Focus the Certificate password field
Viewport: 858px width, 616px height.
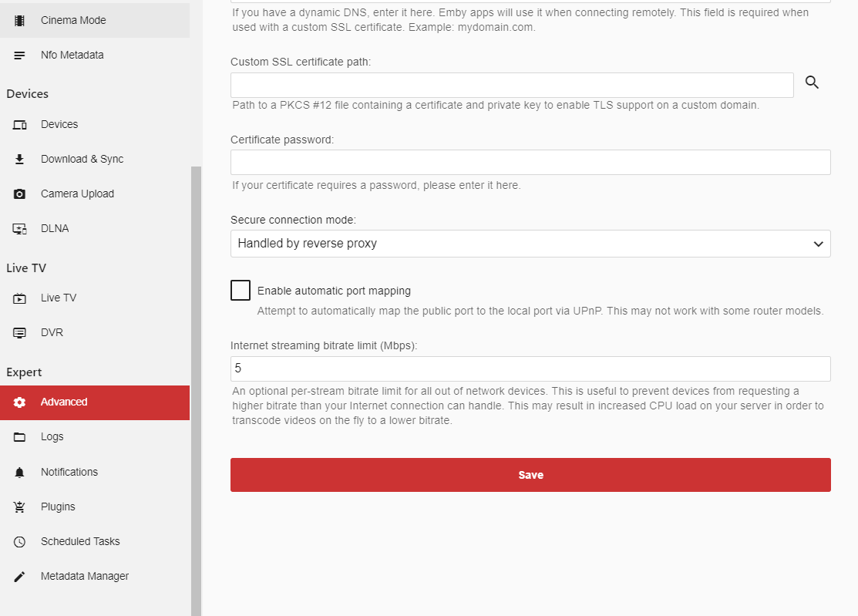pos(530,163)
